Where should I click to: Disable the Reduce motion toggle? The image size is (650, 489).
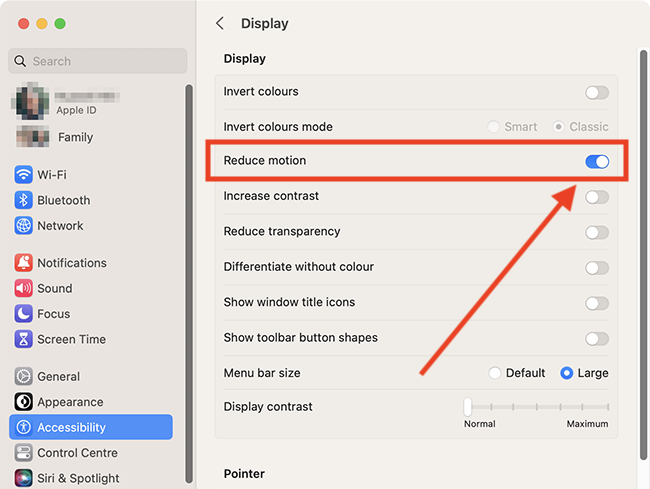596,161
